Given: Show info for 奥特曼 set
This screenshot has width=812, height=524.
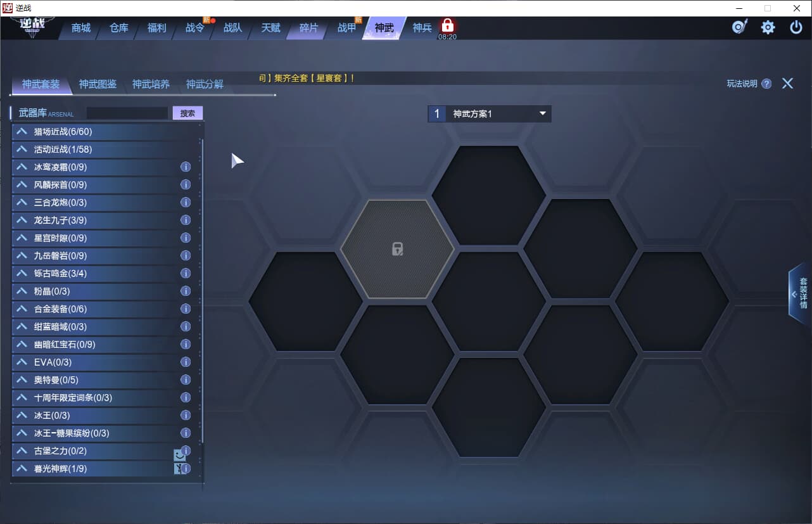Looking at the screenshot, I should [x=186, y=380].
